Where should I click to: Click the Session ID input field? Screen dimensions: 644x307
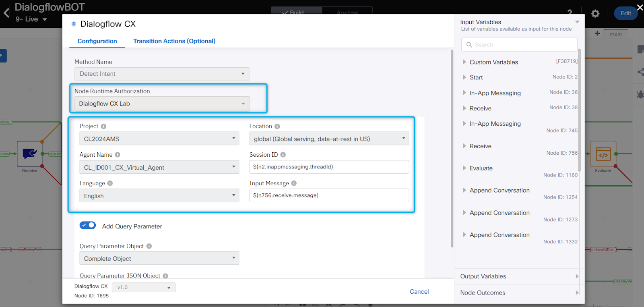pyautogui.click(x=329, y=167)
